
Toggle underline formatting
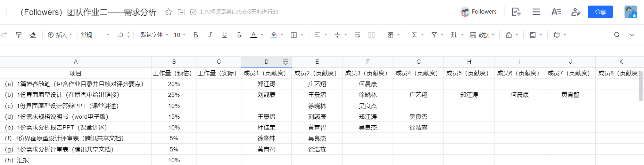coord(224,35)
